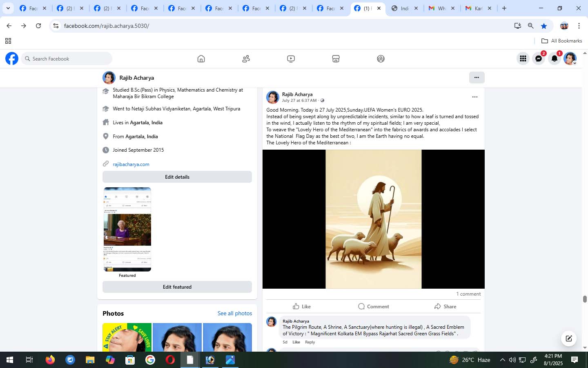The image size is (588, 368).
Task: Open the Facebook notifications bell
Action: click(x=554, y=58)
